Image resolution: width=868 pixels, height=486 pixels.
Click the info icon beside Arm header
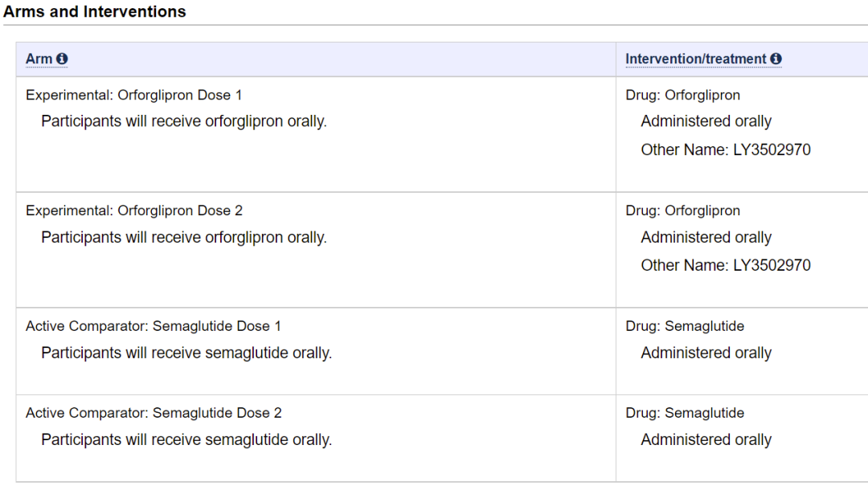click(x=62, y=59)
